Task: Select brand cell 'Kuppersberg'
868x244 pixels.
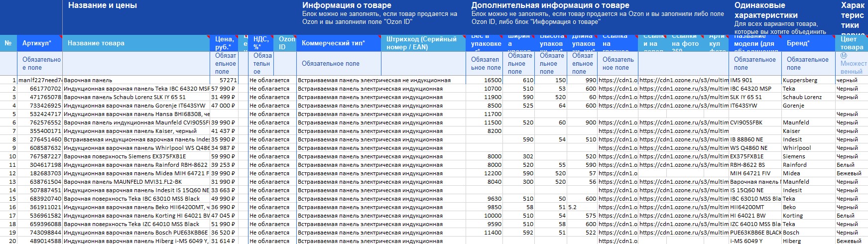Action: (808, 80)
